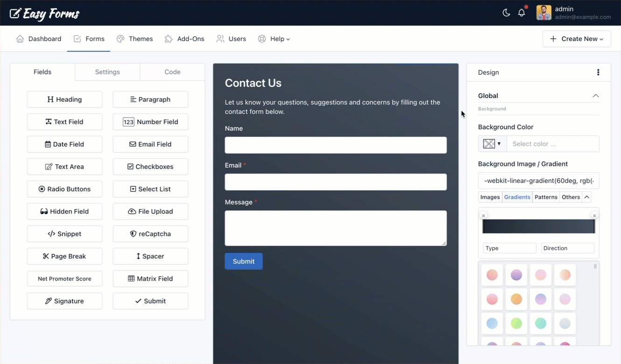Select the Patterns tab

point(545,197)
